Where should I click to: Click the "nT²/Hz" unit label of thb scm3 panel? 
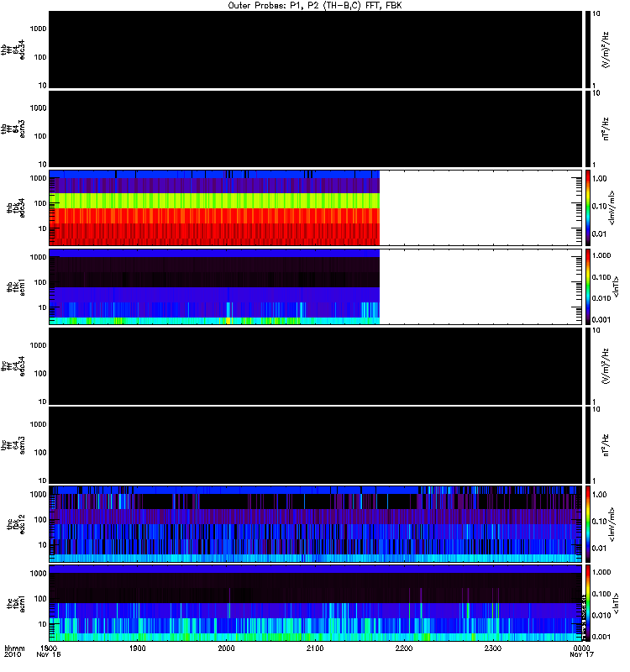point(605,129)
